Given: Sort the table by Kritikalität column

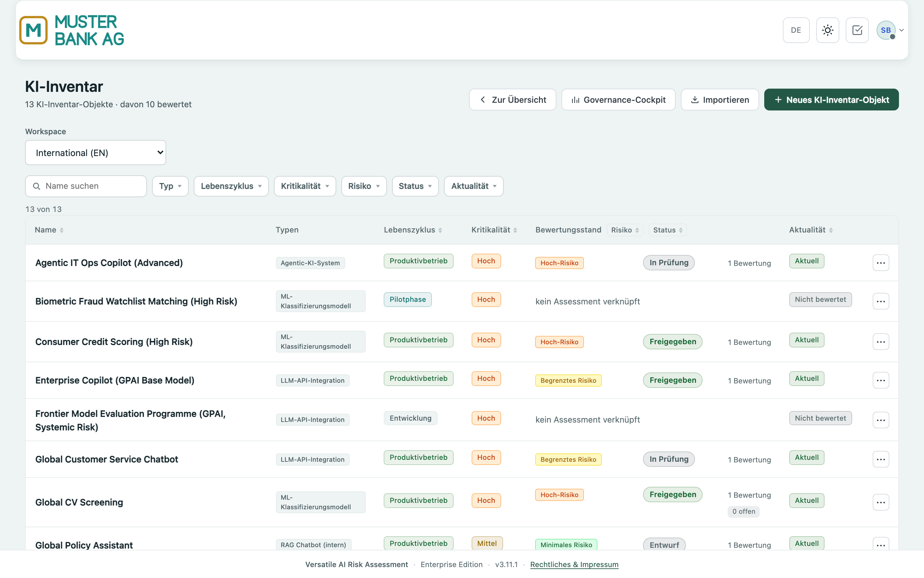Looking at the screenshot, I should click(x=494, y=230).
